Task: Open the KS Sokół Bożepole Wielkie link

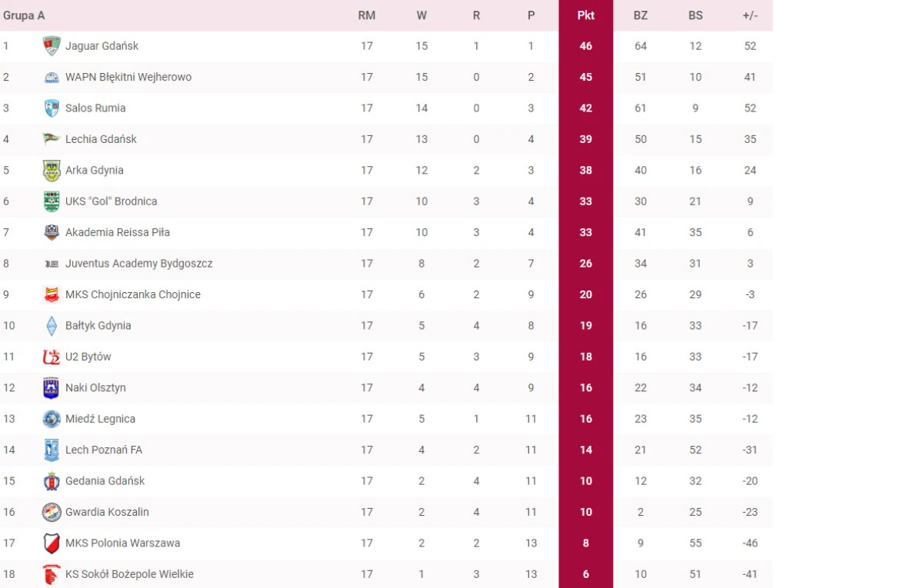Action: click(129, 574)
